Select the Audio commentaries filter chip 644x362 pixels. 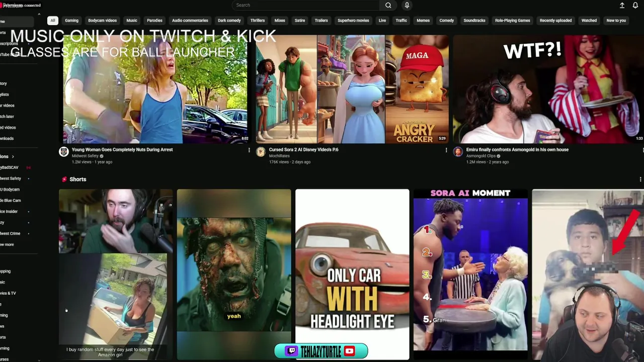click(190, 21)
